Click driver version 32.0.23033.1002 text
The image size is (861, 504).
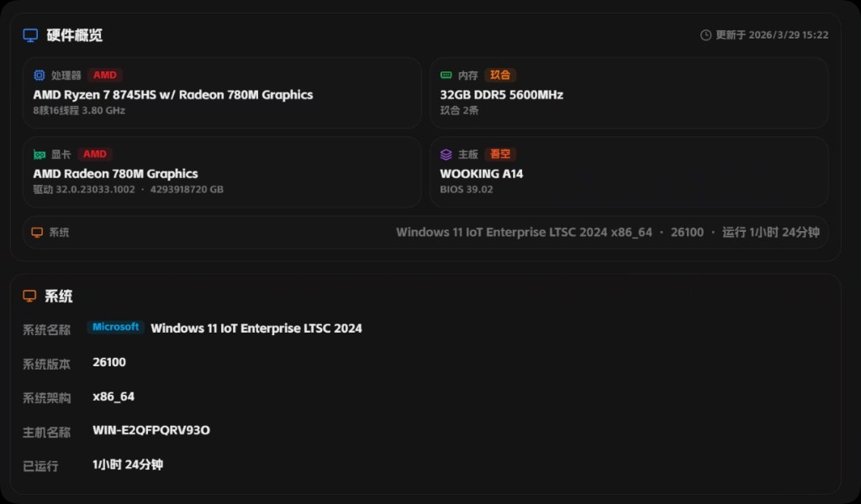(95, 189)
